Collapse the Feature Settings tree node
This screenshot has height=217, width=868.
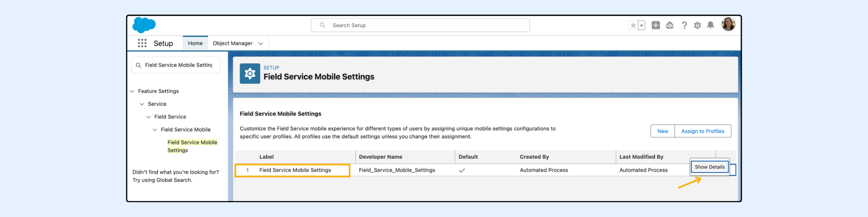[132, 91]
